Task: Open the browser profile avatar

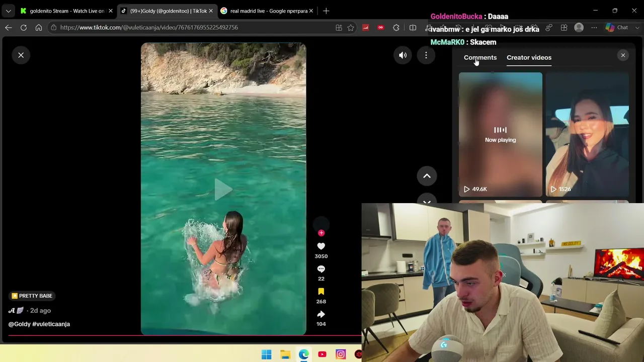Action: point(579,28)
